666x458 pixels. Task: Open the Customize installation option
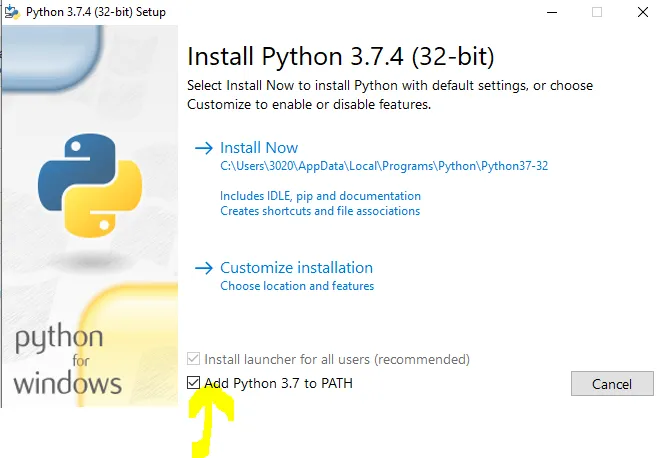click(296, 268)
